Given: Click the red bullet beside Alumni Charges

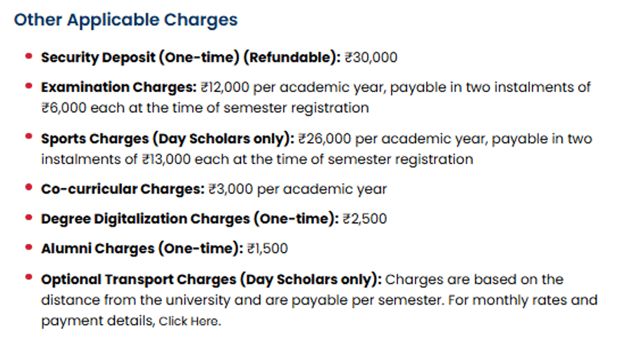Looking at the screenshot, I should pos(29,247).
